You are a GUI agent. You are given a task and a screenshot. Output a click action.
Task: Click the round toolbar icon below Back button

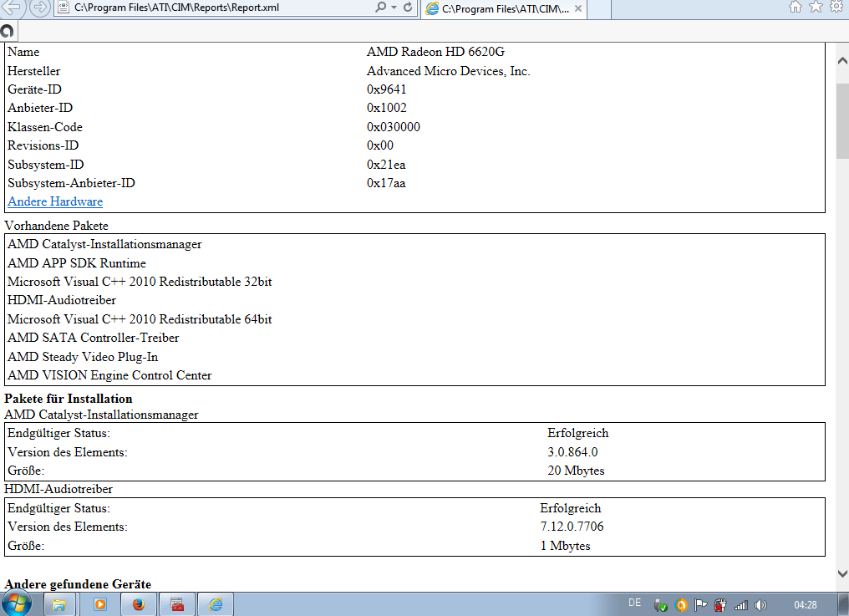(x=7, y=31)
